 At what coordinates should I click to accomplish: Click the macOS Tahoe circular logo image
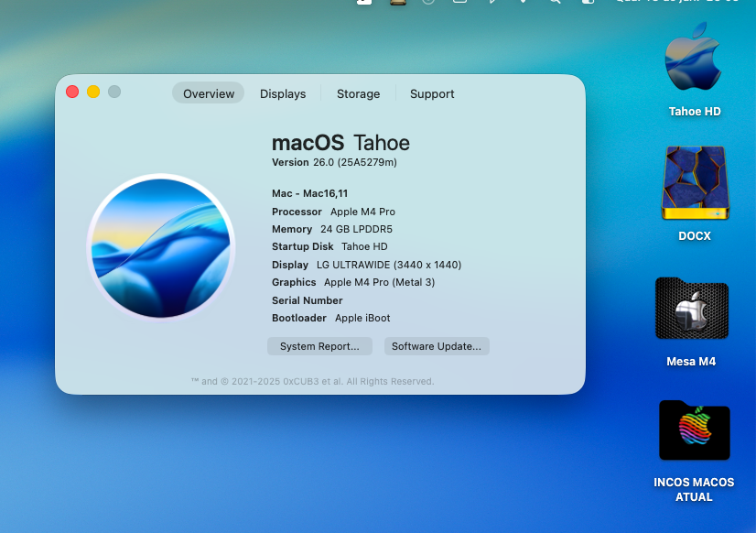[161, 247]
